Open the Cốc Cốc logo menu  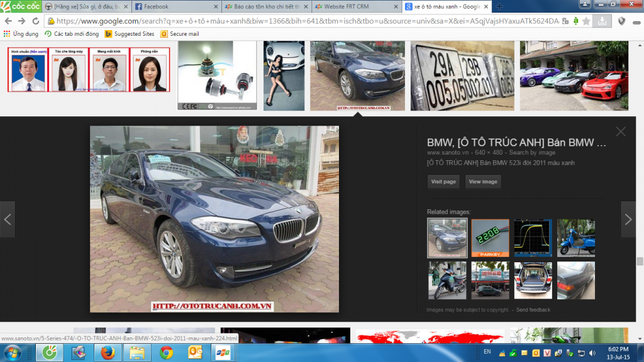tap(21, 6)
